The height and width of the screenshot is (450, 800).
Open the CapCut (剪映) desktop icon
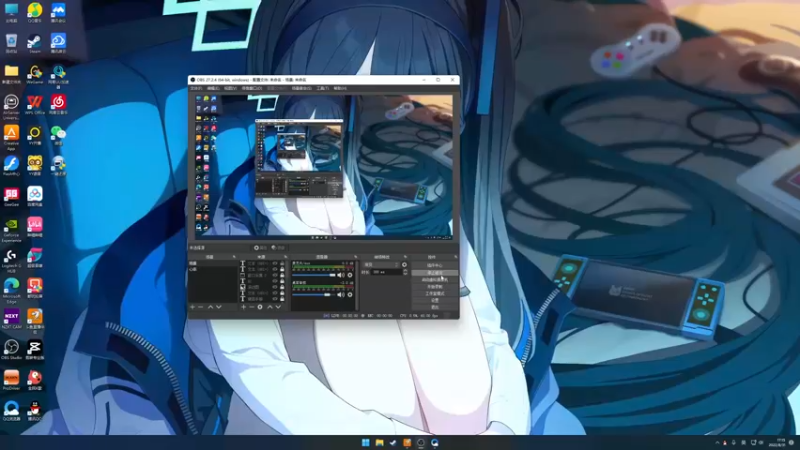click(35, 348)
